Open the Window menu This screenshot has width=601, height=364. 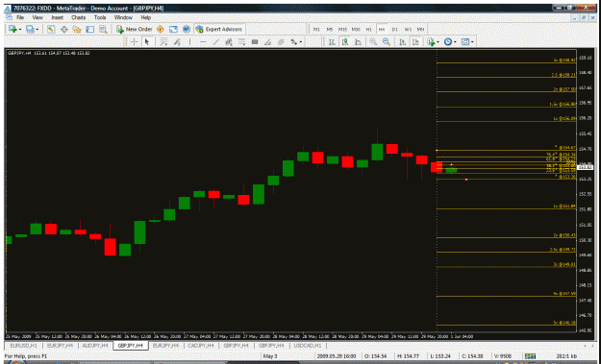[x=123, y=17]
